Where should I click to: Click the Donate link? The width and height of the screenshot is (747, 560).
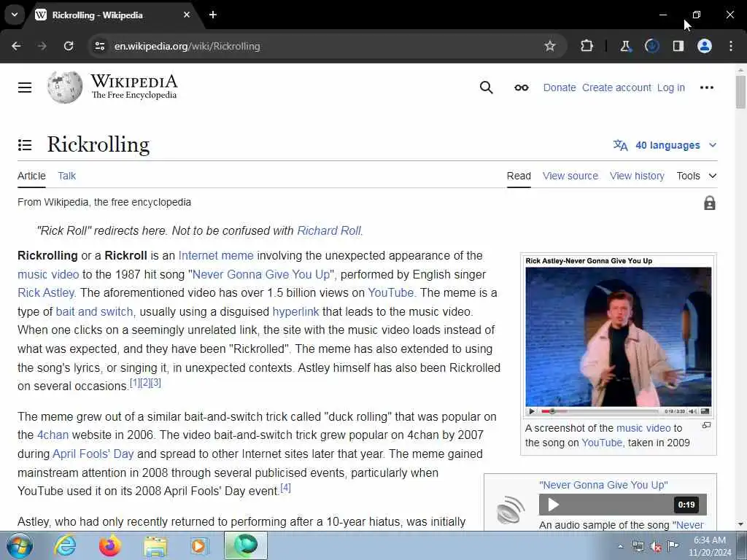coord(560,87)
